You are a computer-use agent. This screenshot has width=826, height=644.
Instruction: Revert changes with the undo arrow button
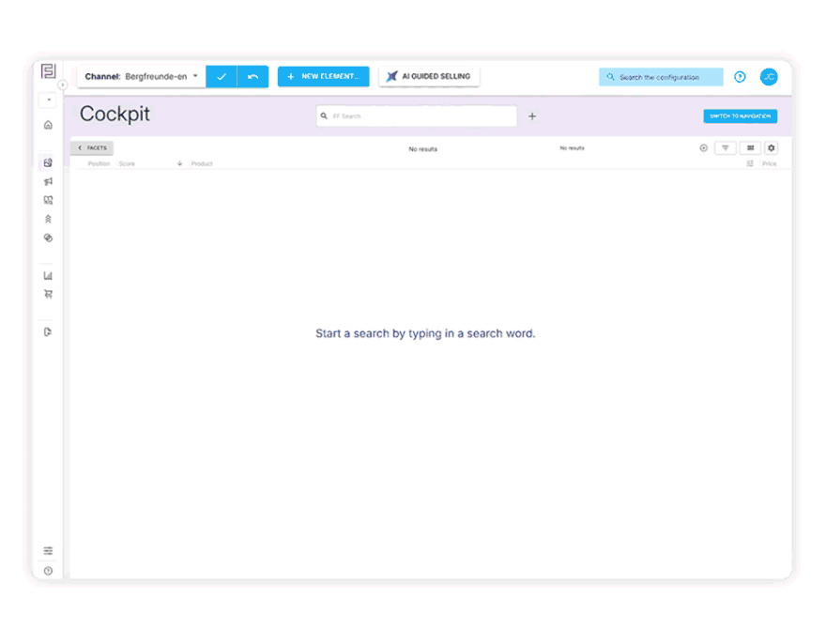pos(252,76)
